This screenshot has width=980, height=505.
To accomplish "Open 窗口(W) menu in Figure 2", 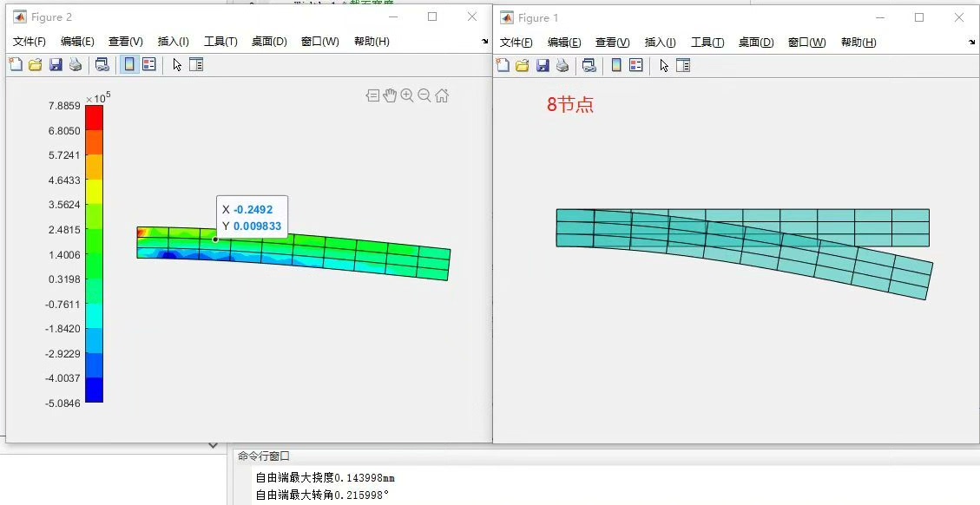I will point(320,42).
